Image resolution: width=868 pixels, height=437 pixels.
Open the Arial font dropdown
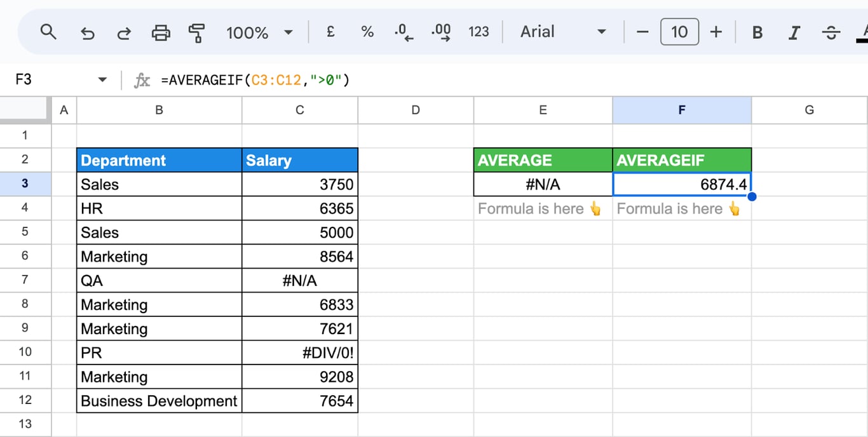click(563, 32)
